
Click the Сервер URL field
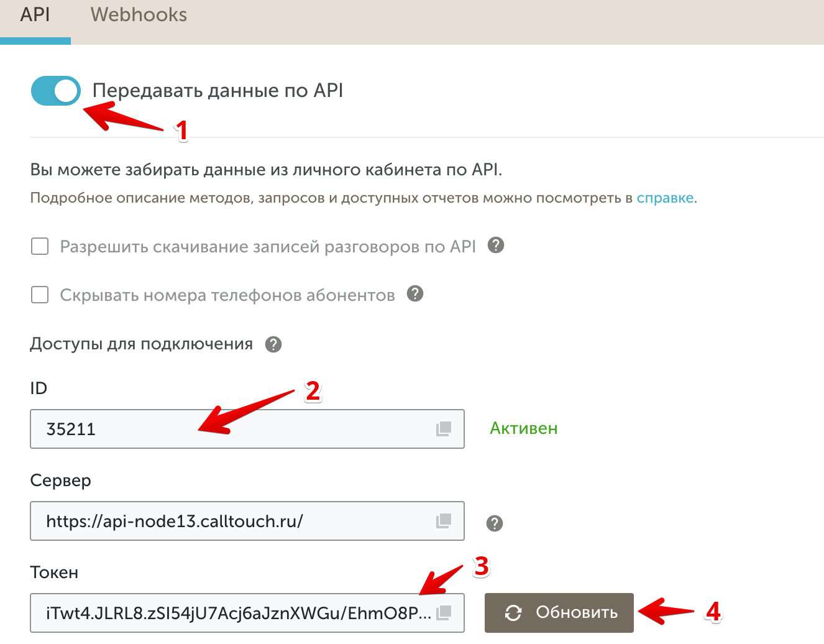(247, 521)
